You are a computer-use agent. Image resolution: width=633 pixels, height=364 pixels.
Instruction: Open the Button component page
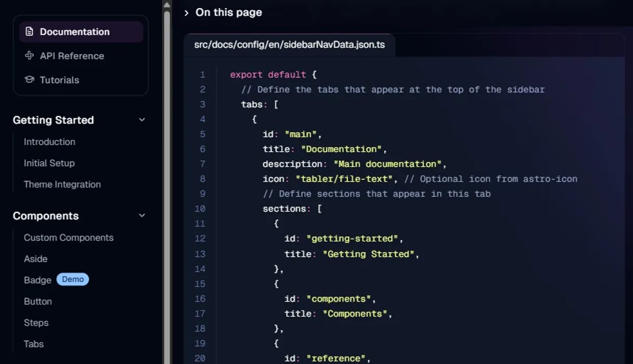38,302
